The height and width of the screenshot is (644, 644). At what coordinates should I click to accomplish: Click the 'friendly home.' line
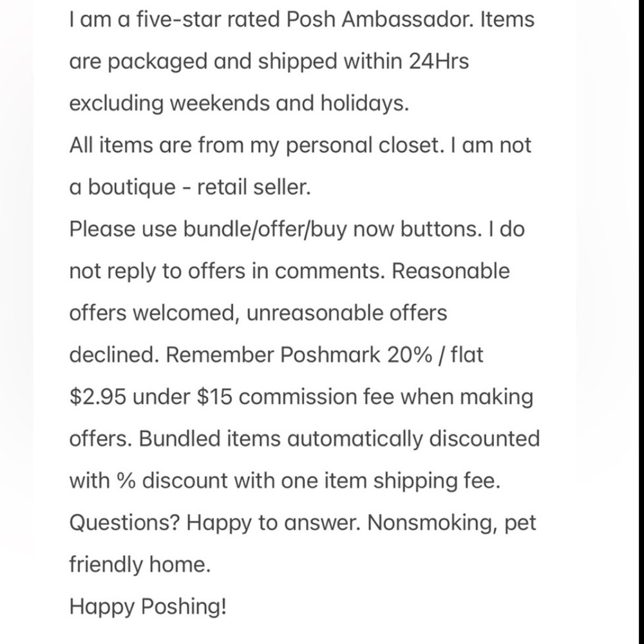(140, 564)
